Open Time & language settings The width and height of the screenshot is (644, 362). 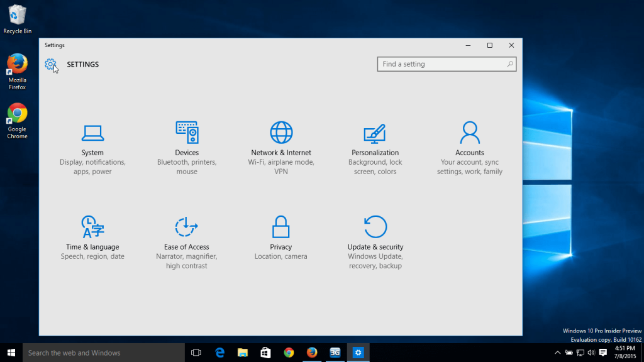(92, 238)
